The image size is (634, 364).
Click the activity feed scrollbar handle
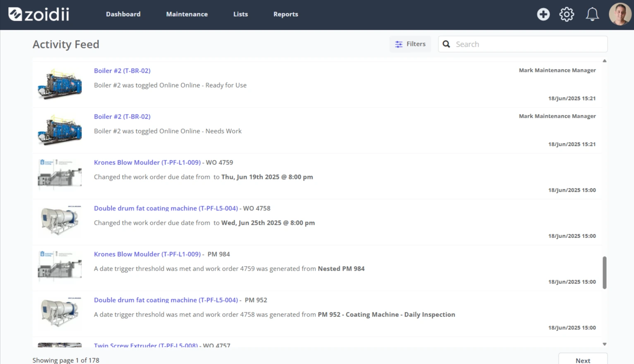[x=604, y=273]
